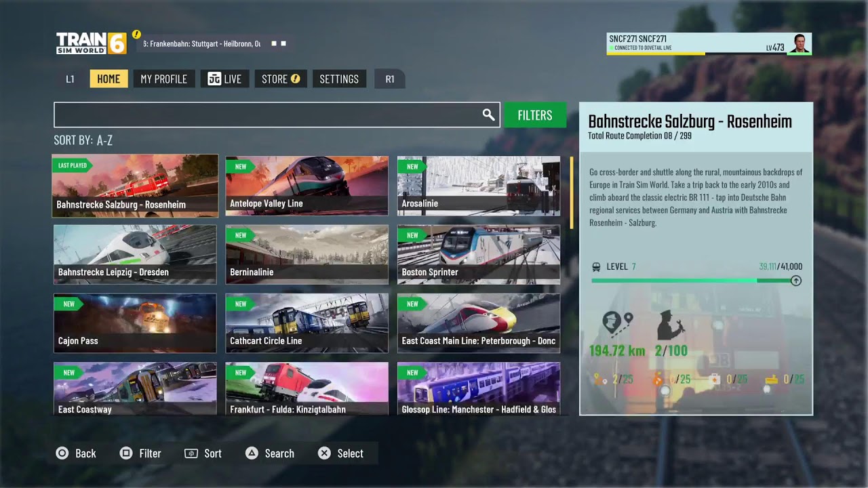Screen dimensions: 868x488
Task: Select the Boston Sprinter route card
Action: click(x=479, y=255)
